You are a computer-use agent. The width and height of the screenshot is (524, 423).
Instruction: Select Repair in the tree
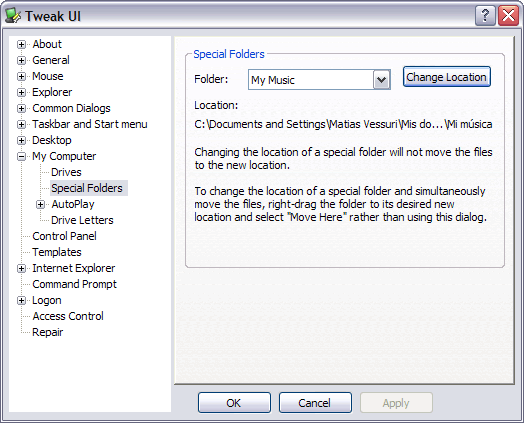point(47,332)
